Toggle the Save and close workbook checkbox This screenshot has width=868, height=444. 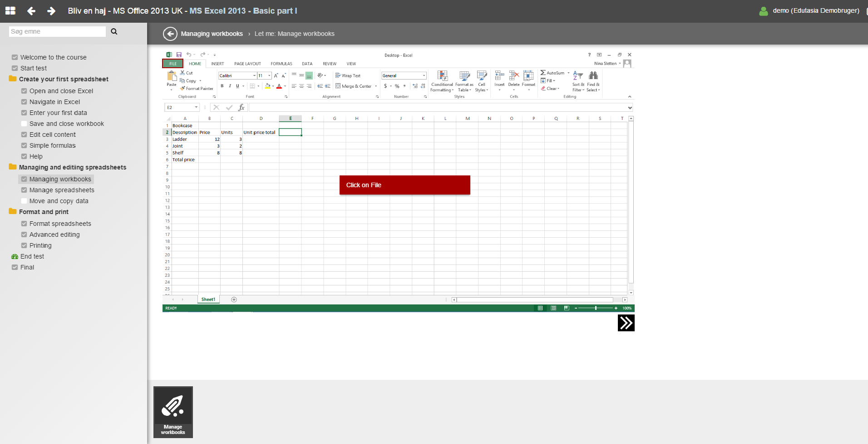click(x=24, y=124)
